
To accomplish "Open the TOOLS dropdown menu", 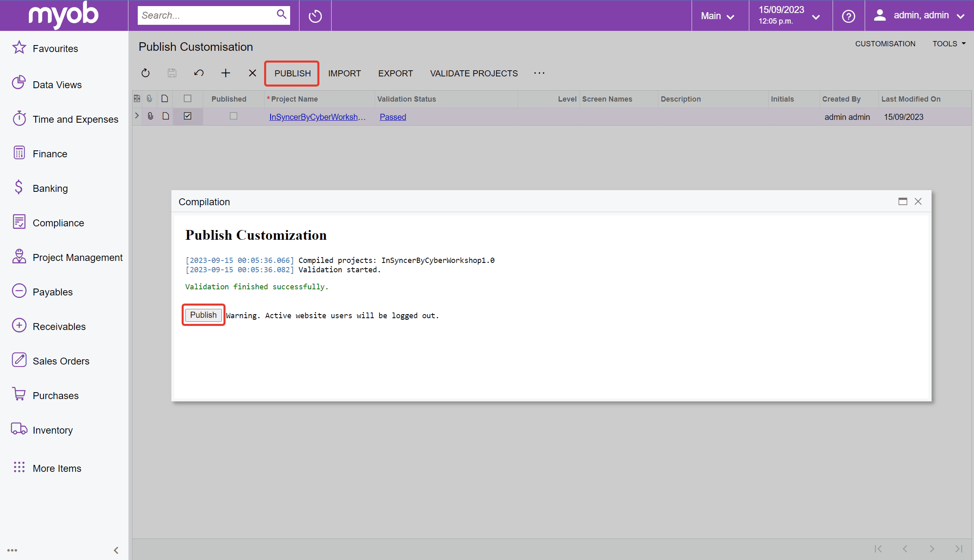I will point(949,43).
